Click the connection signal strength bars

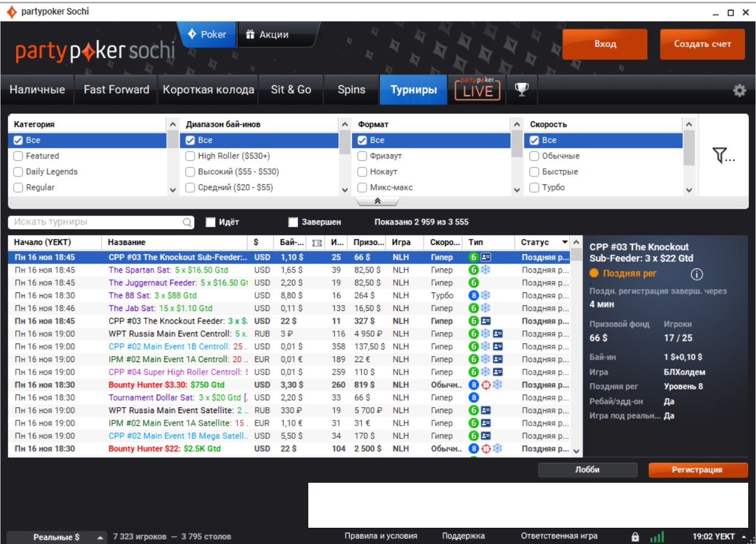click(x=657, y=537)
